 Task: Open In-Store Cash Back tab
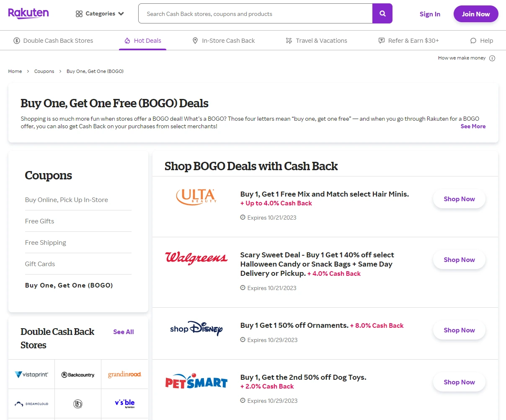pos(224,41)
